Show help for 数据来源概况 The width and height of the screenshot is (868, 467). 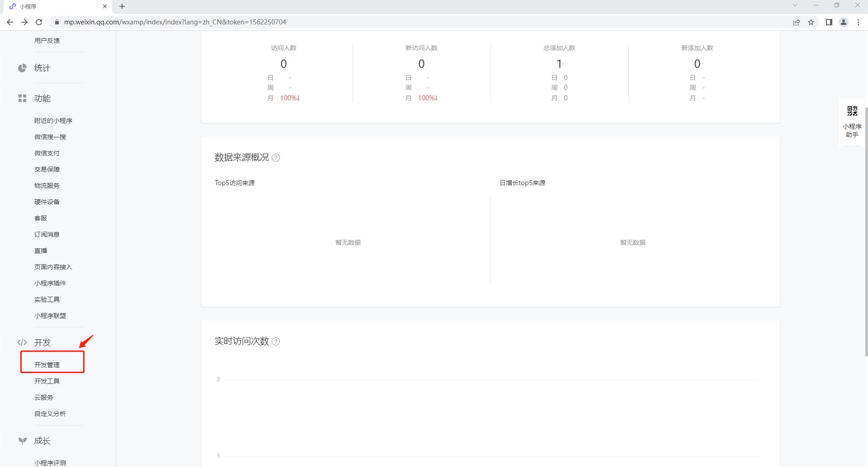pos(276,158)
